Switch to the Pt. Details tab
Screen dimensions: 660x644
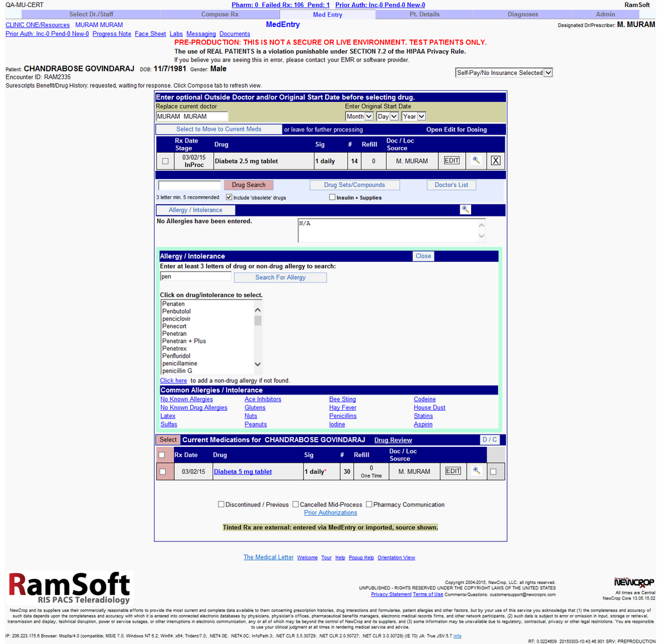[x=424, y=14]
